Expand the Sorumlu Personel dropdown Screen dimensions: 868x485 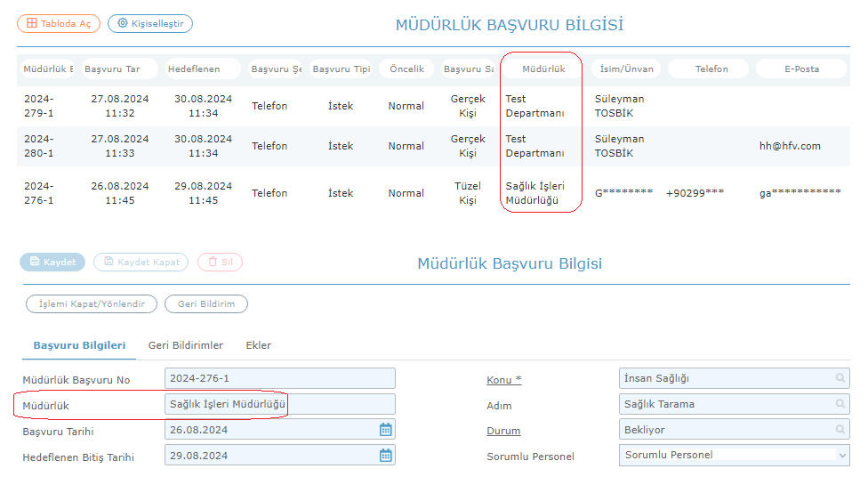coord(842,456)
